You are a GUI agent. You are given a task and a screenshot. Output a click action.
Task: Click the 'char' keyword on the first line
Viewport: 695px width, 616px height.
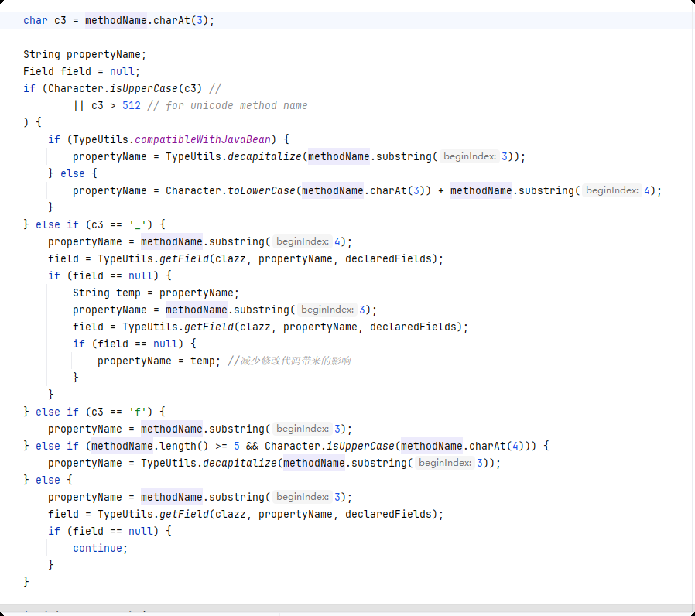[35, 20]
